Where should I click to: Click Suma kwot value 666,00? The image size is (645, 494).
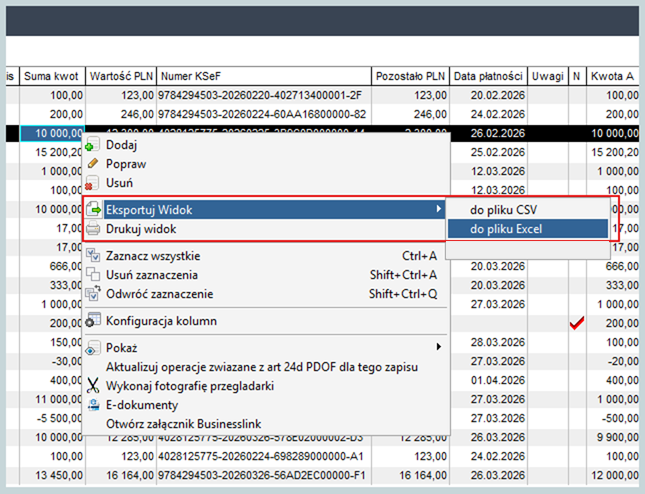coord(66,267)
